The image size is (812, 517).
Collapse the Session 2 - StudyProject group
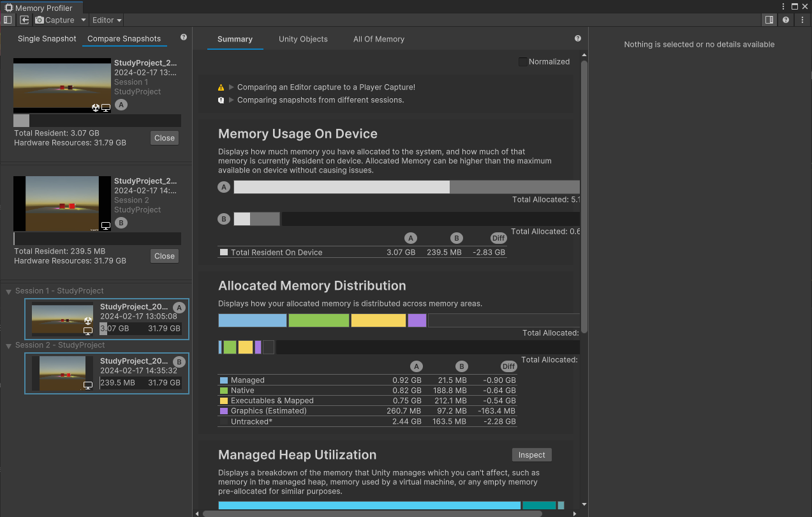click(x=9, y=345)
